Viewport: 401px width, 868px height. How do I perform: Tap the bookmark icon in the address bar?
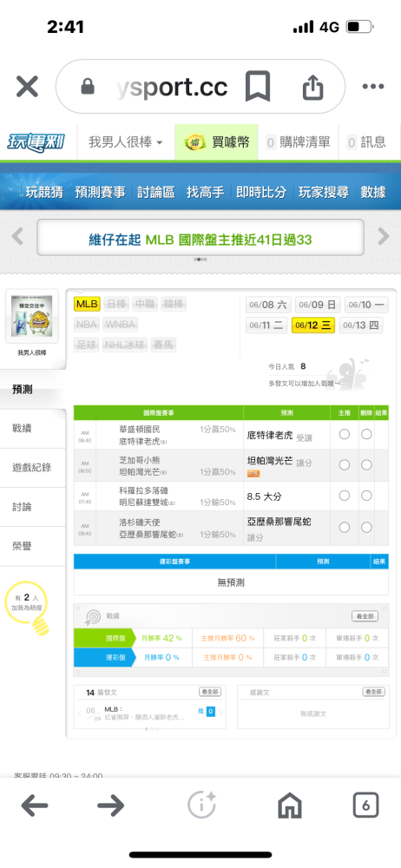click(x=258, y=86)
